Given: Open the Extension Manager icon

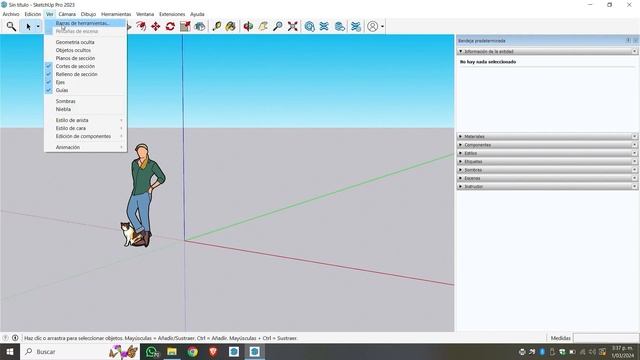Looking at the screenshot, I should click(356, 27).
